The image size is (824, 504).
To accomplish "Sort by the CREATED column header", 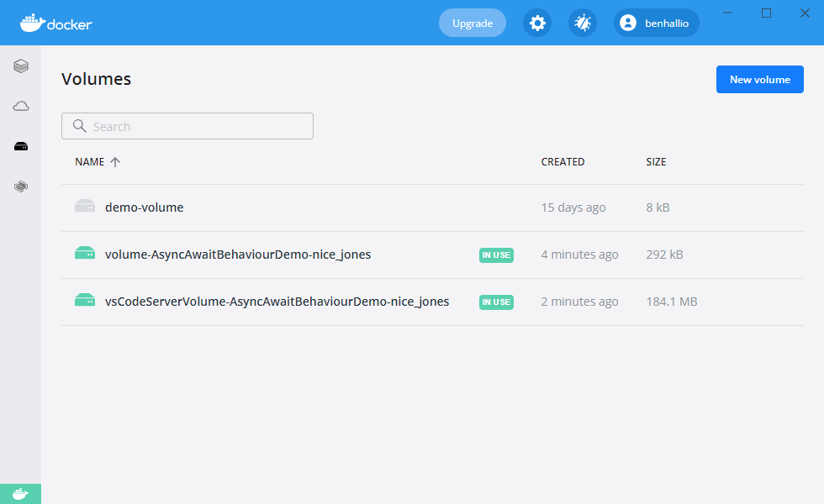I will pos(563,162).
